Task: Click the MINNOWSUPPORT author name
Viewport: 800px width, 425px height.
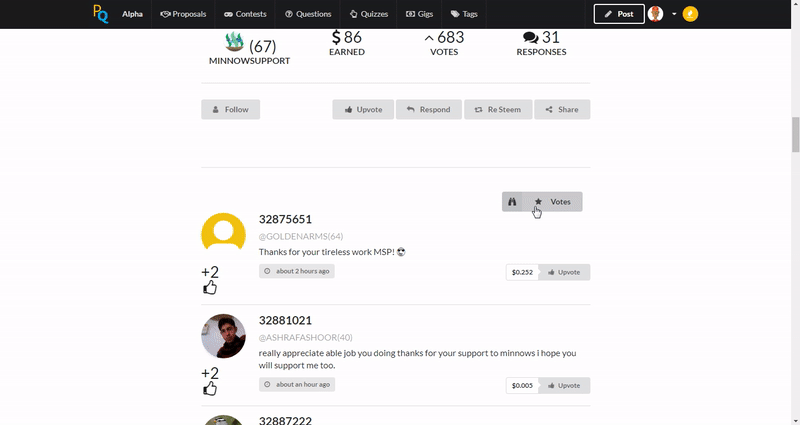Action: pyautogui.click(x=249, y=61)
